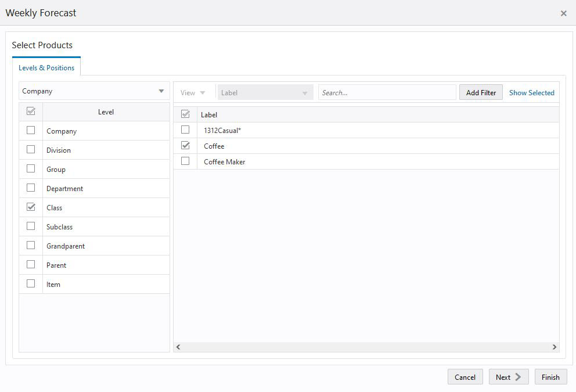Click the left scrollbar arrow
This screenshot has height=392, width=576.
pyautogui.click(x=178, y=346)
